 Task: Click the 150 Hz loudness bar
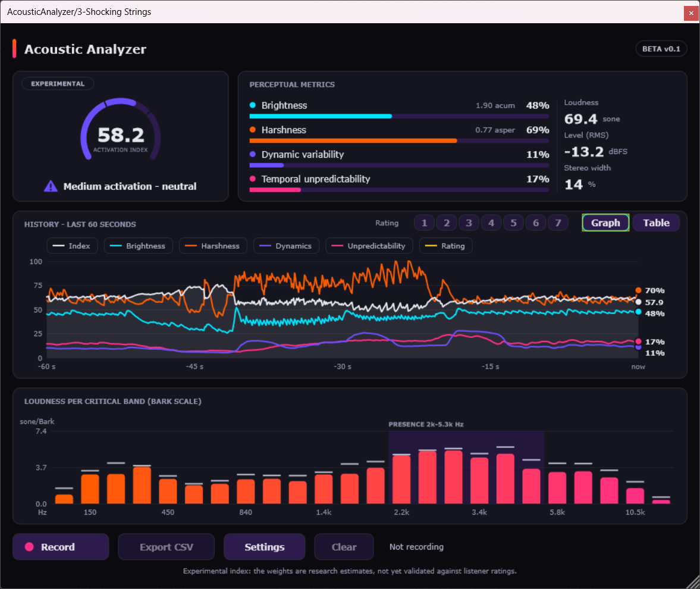click(x=90, y=488)
